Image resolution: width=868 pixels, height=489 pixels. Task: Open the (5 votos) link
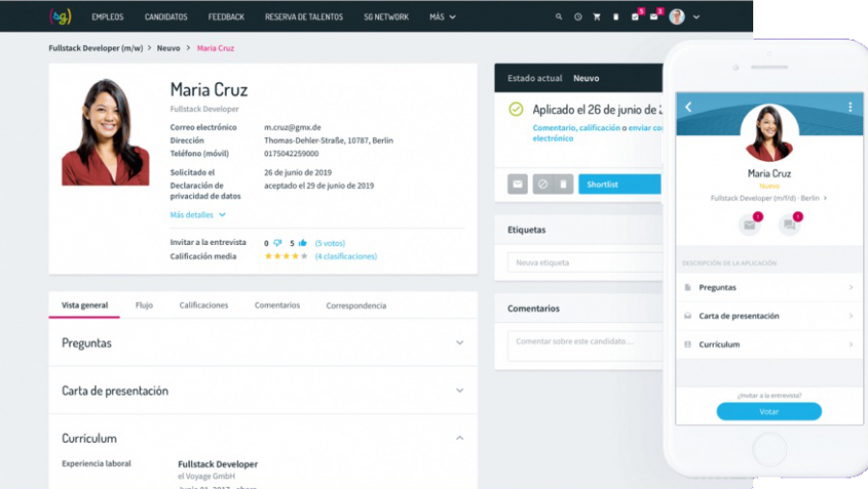click(330, 243)
